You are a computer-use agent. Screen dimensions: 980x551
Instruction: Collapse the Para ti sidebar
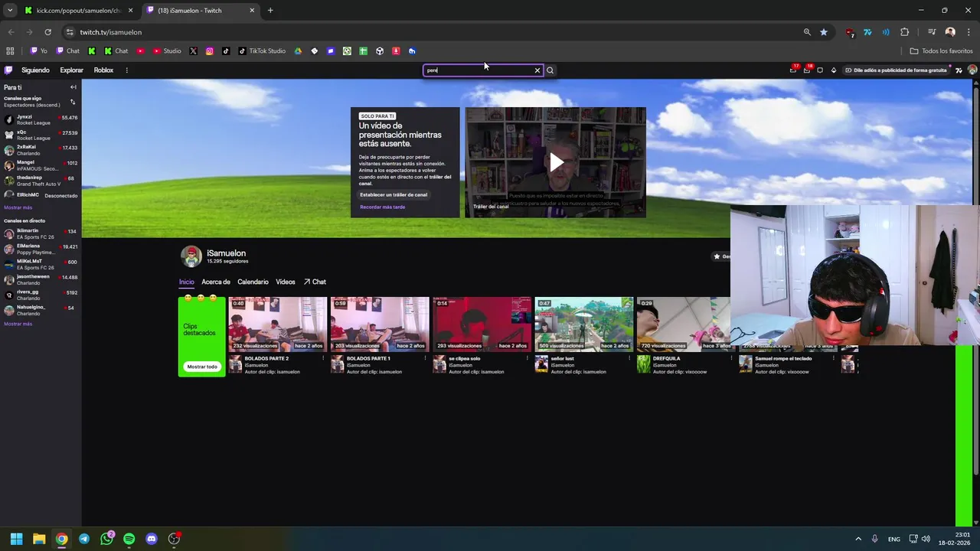[x=73, y=87]
